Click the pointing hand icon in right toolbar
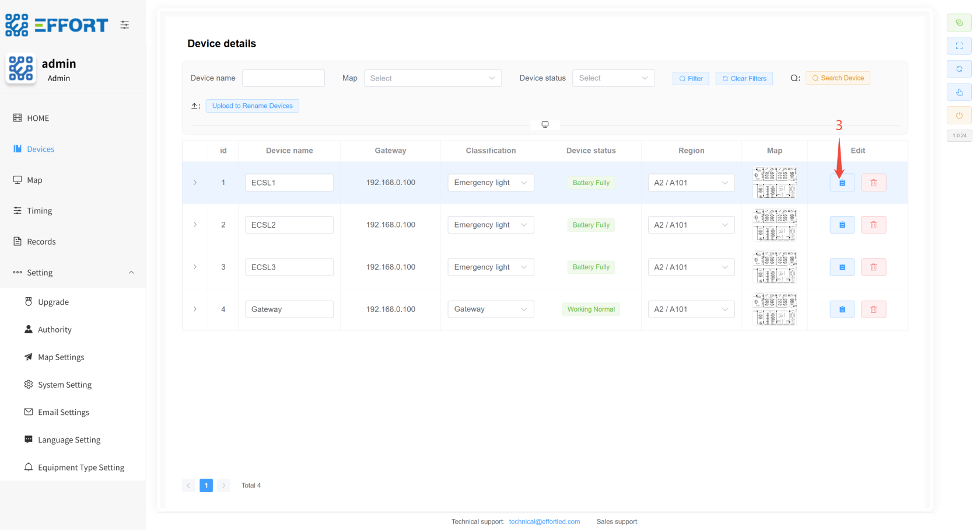Viewport: 980px width, 530px height. [x=959, y=92]
